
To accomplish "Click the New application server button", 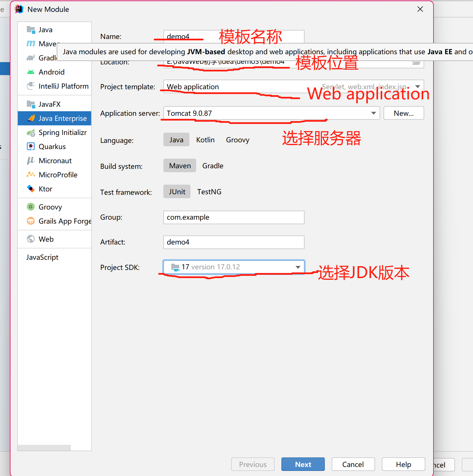I will click(404, 113).
